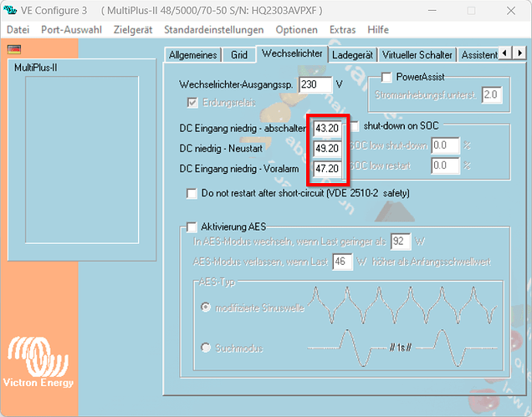Switch to the Virtueller Schalter tab
This screenshot has height=417, width=532.
point(417,55)
